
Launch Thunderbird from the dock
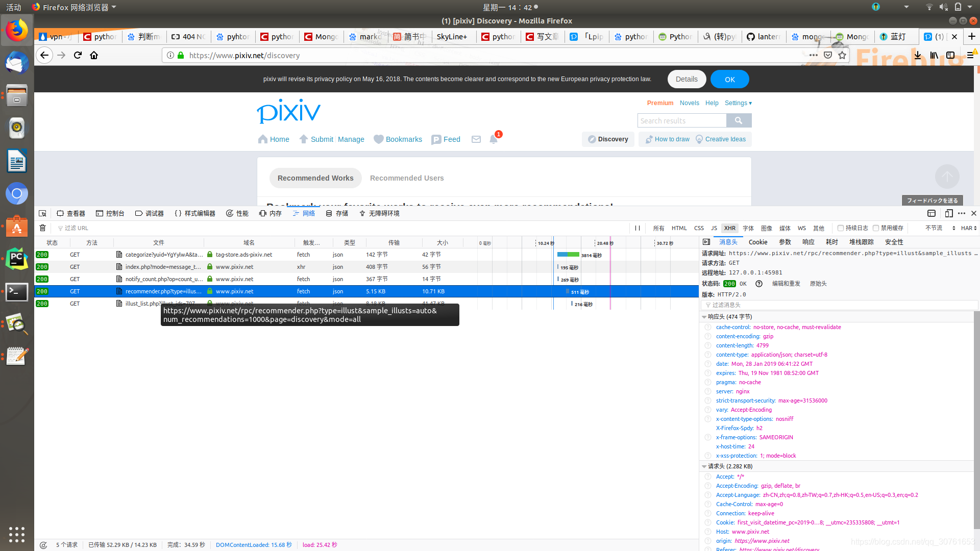click(x=17, y=63)
